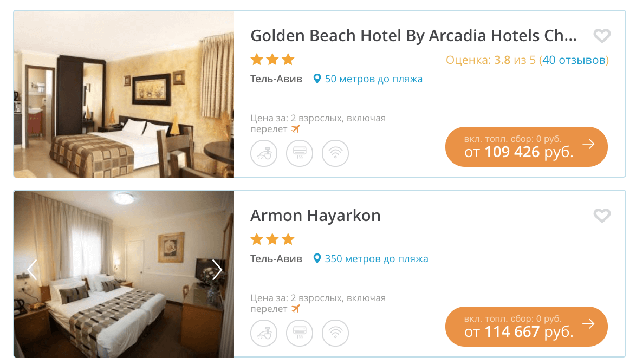
Task: Click the plane icon in Golden Beach card
Action: point(295,129)
